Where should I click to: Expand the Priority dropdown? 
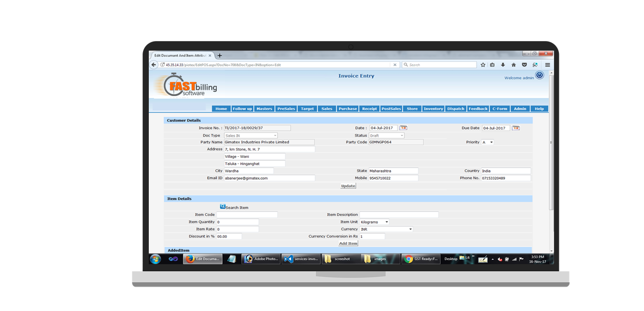pyautogui.click(x=488, y=142)
